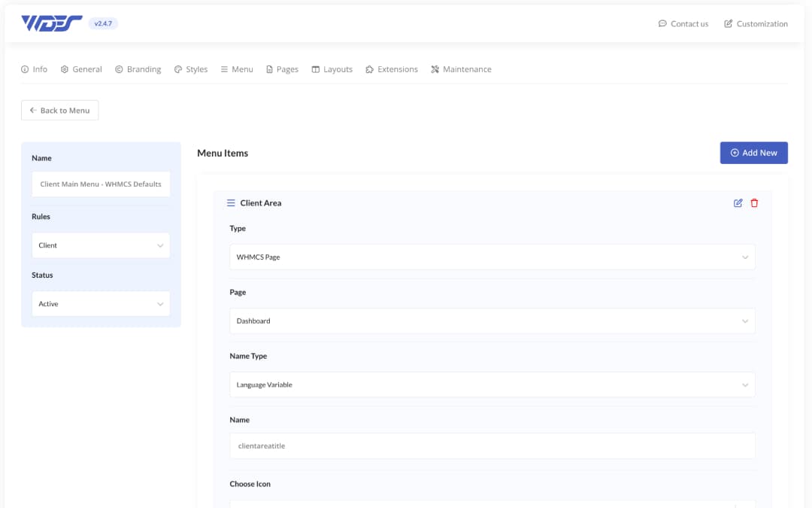The width and height of the screenshot is (812, 508).
Task: Switch to the Info tab
Action: (34, 69)
